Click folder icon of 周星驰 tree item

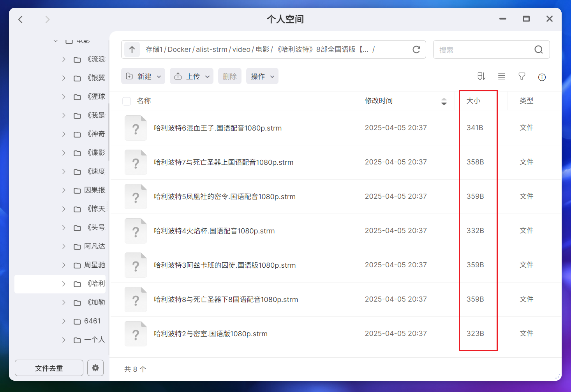[x=78, y=265]
